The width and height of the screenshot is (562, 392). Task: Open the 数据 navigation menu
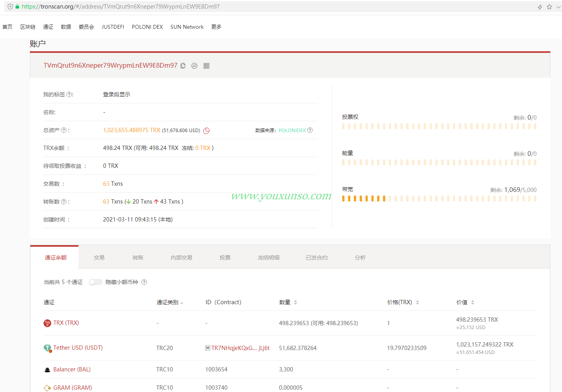[66, 27]
